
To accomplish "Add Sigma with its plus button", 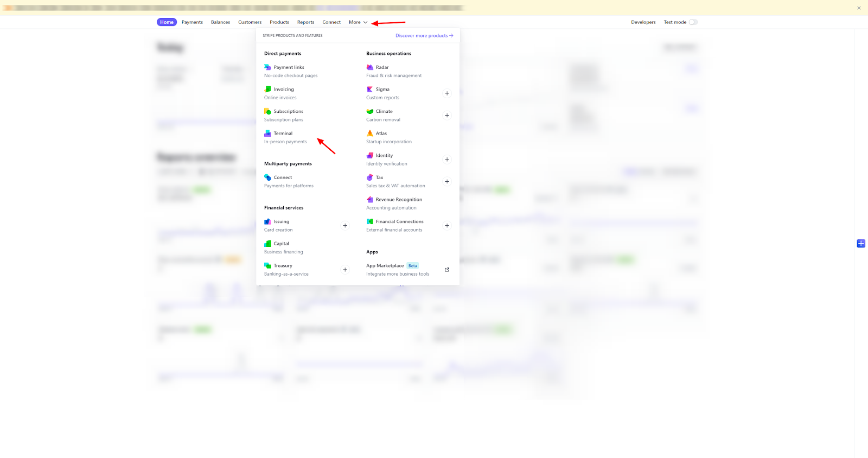I will (x=447, y=93).
